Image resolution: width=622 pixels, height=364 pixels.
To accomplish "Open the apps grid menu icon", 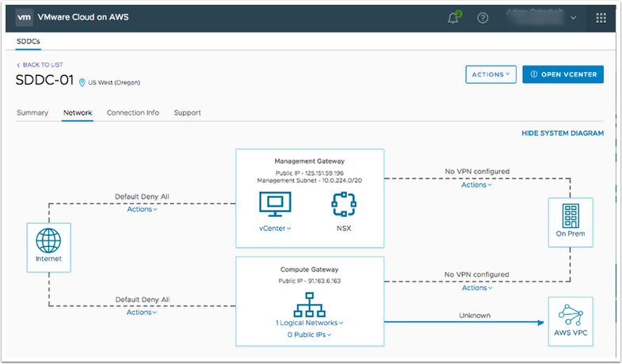I will pos(601,17).
